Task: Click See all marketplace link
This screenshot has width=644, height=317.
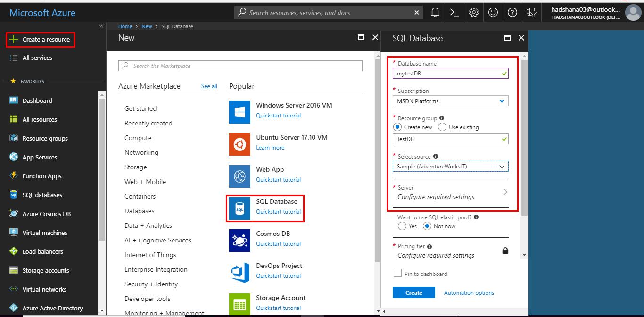Action: [209, 86]
